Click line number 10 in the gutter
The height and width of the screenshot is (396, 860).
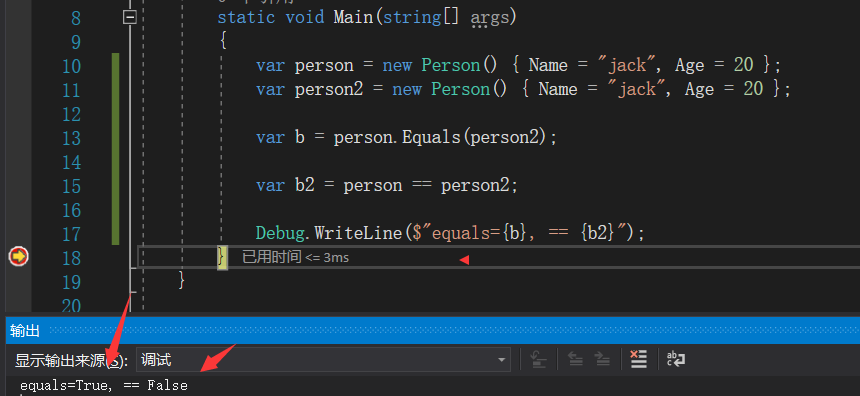click(x=71, y=66)
